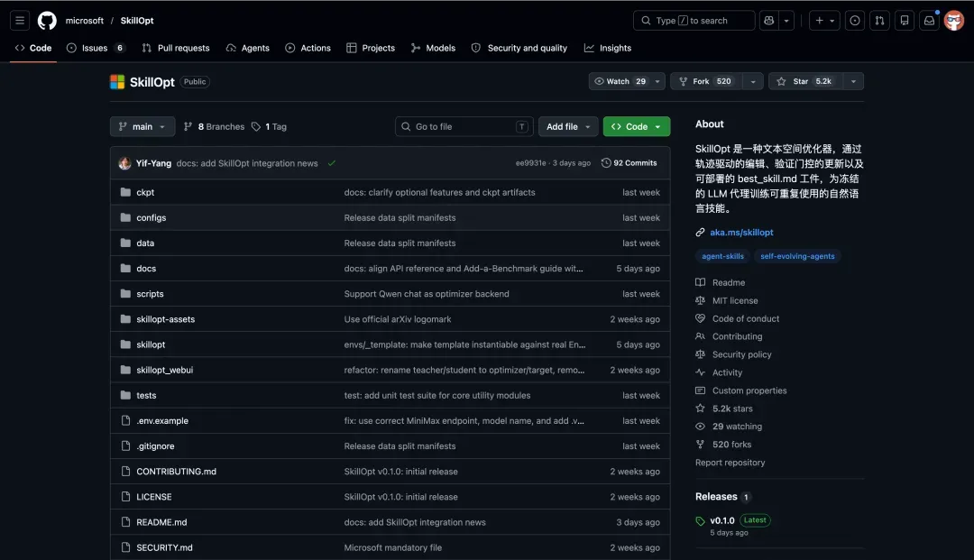Star the SkillOpt repository
974x560 pixels.
(804, 81)
